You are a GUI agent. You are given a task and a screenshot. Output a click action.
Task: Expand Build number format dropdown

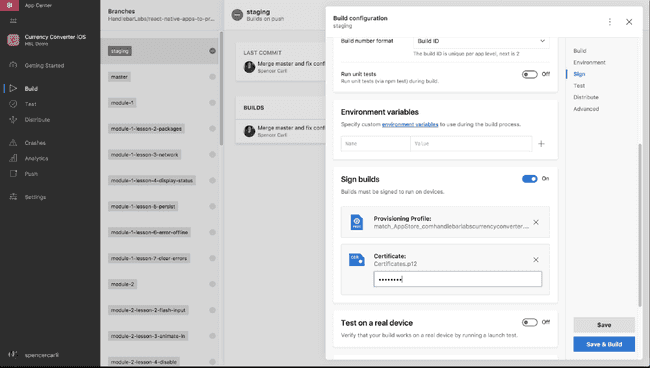(x=481, y=41)
